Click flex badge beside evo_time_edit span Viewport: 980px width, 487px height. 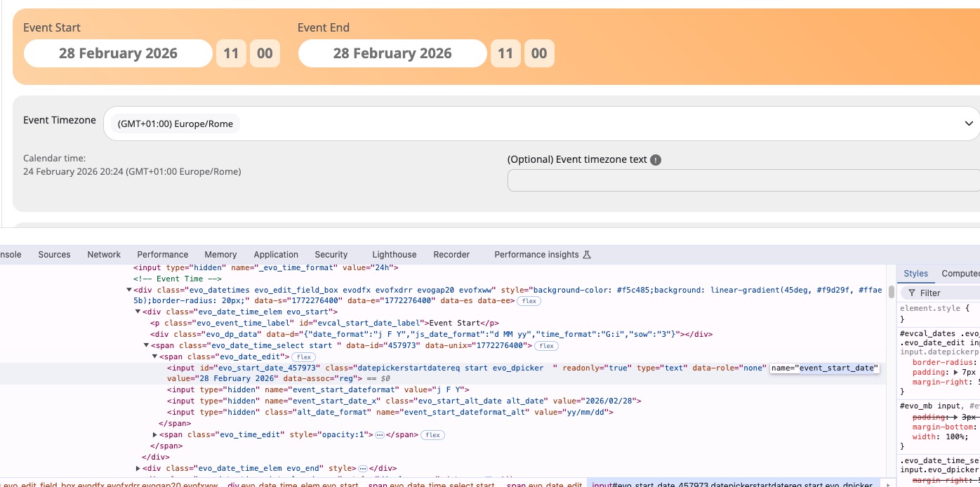click(433, 435)
